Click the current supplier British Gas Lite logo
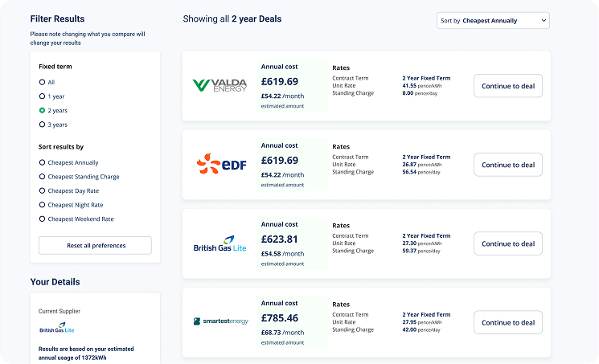Viewport: 599px width, 364px height. [x=56, y=328]
